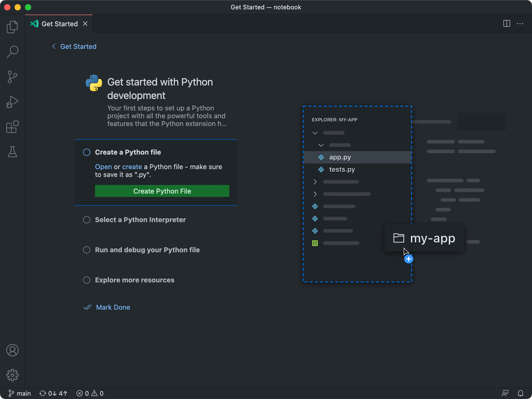Open Run and Debug view

[12, 102]
